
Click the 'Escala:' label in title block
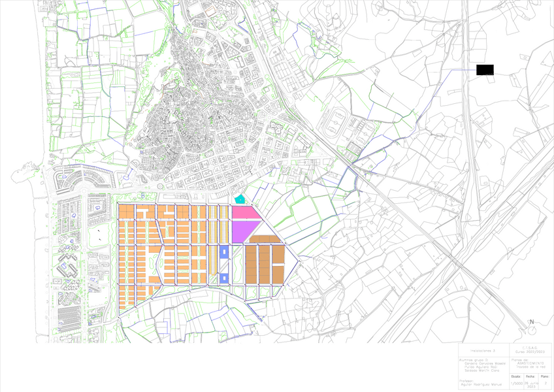pyautogui.click(x=515, y=376)
